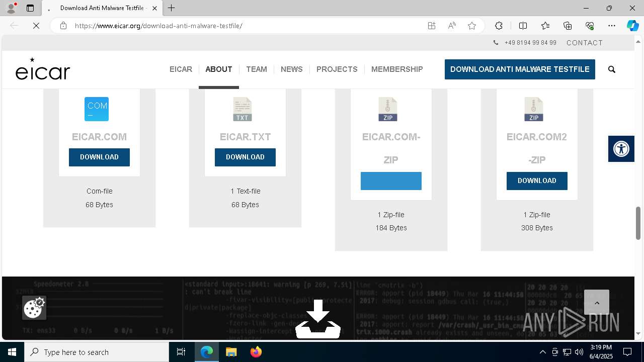The width and height of the screenshot is (644, 362).
Task: Start Read aloud from address bar
Action: click(x=452, y=26)
